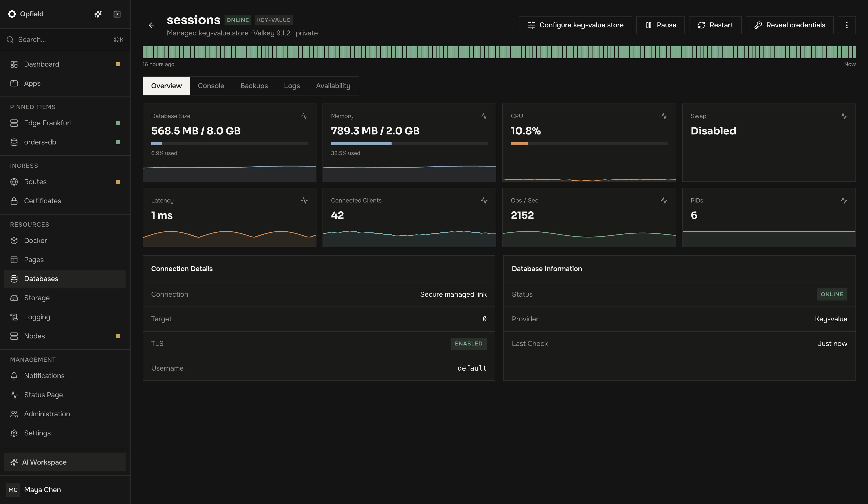The height and width of the screenshot is (504, 868).
Task: Switch to the Logs tab
Action: point(292,86)
